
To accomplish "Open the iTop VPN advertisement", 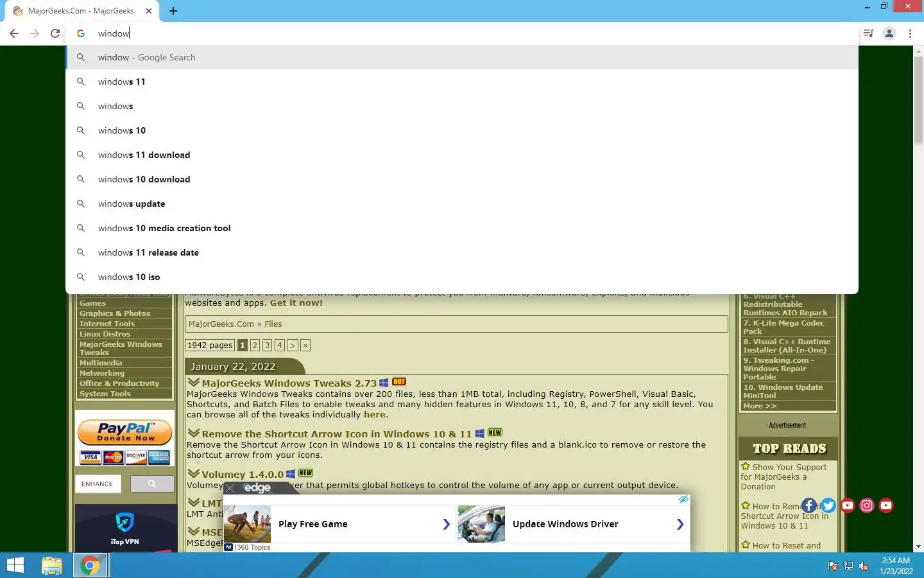I will [125, 528].
